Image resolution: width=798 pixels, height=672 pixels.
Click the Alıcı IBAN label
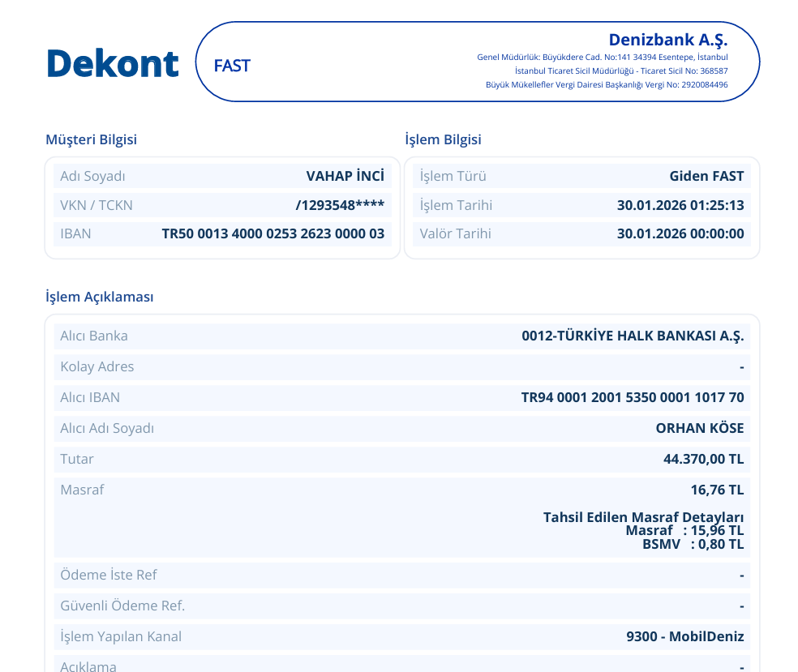click(90, 397)
